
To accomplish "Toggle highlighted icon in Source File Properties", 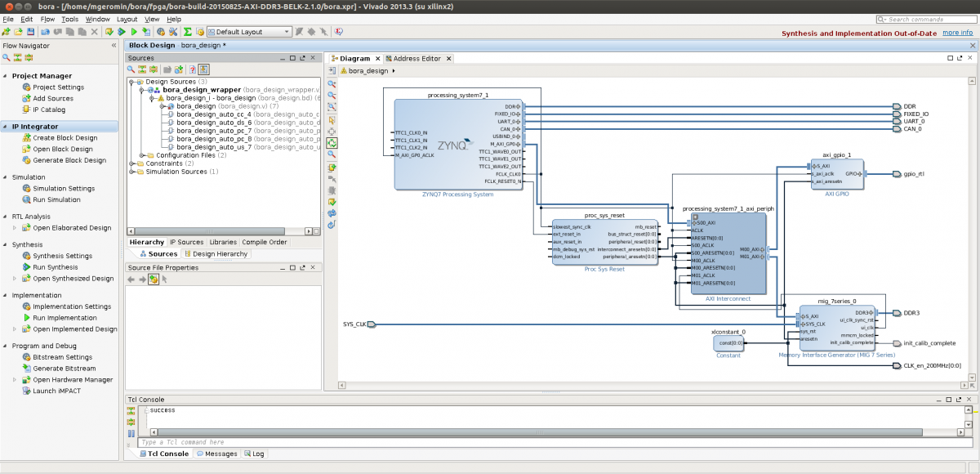I will [153, 279].
